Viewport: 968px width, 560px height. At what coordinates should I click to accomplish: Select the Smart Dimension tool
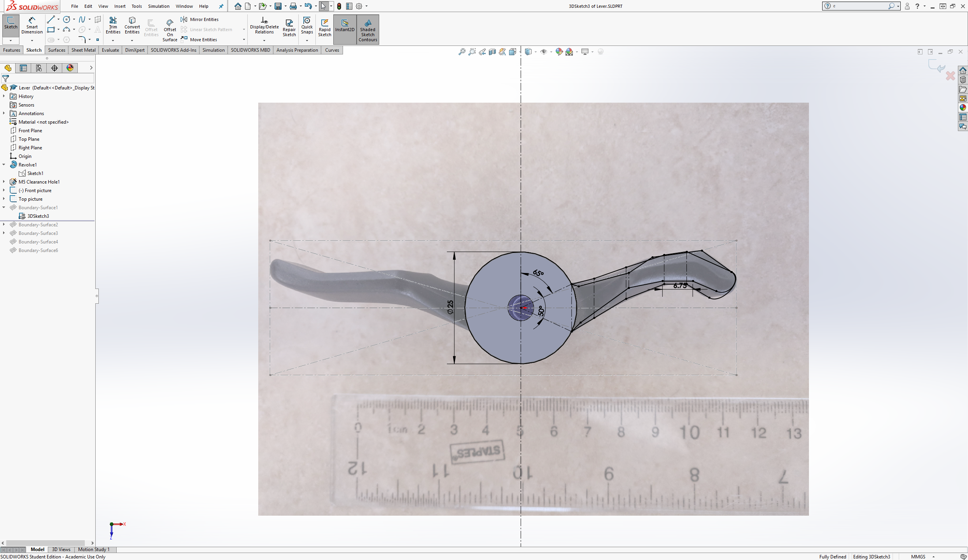(32, 26)
